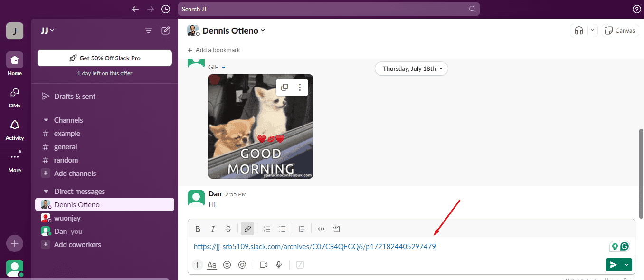Go forward in Slack history
This screenshot has width=644, height=280.
click(x=151, y=9)
